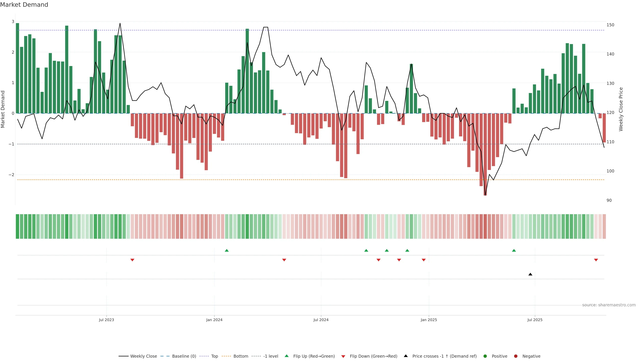Click the Jul 2023 x-axis label
The image size is (644, 362).
pyautogui.click(x=106, y=320)
